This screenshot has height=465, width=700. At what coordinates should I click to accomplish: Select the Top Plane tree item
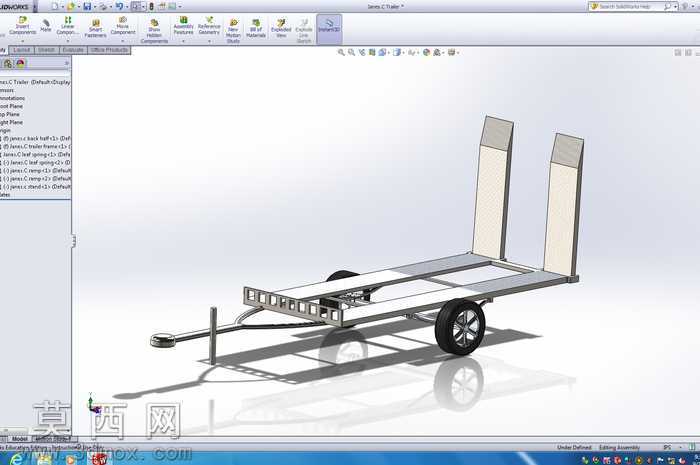click(12, 114)
